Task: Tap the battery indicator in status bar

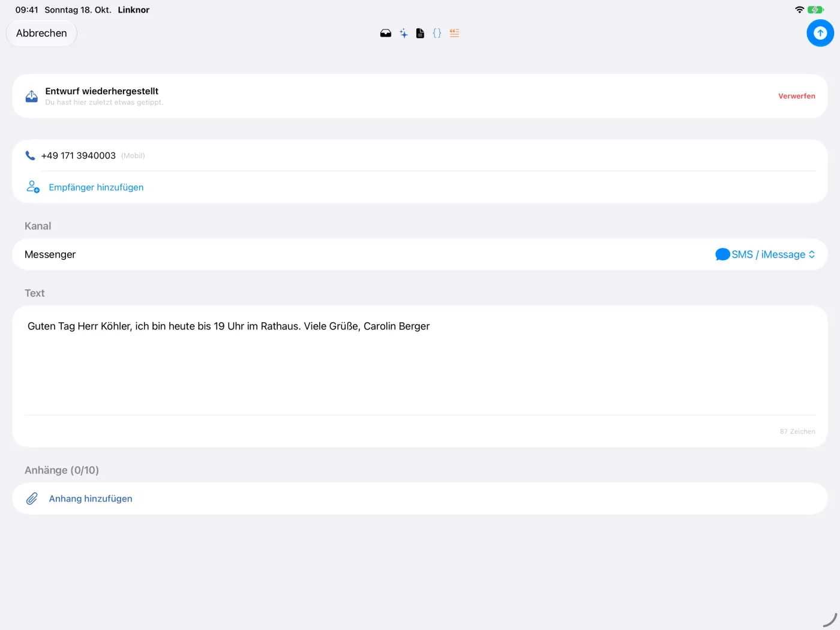Action: pyautogui.click(x=815, y=10)
